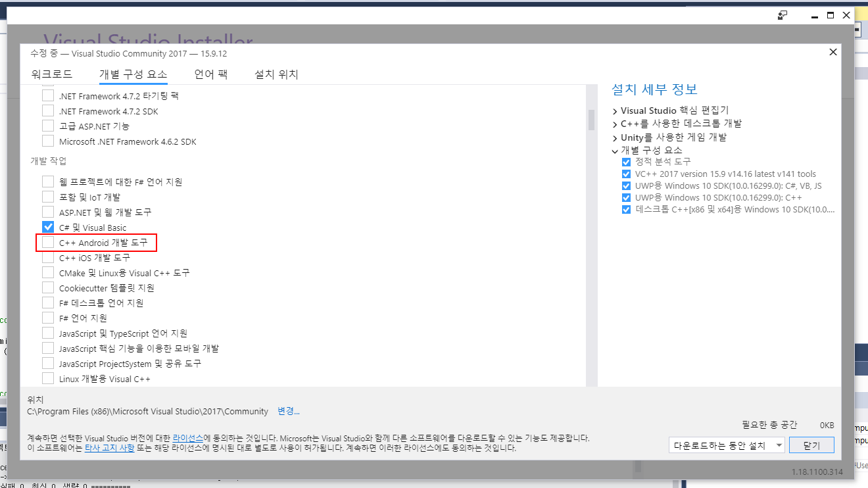Click the install path C:\Program Files text
Viewport: 868px width, 488px height.
(147, 412)
